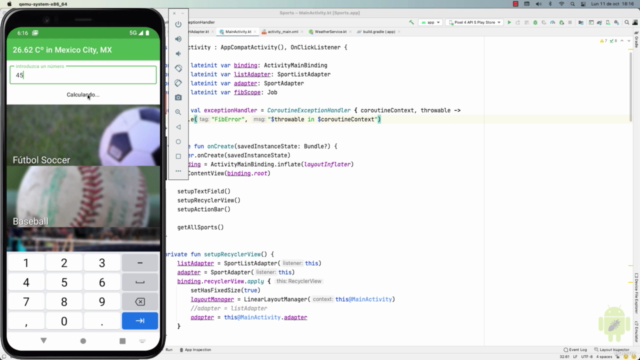640x360 pixels.
Task: Click the Profile app gauge icon
Action: pyautogui.click(x=552, y=22)
